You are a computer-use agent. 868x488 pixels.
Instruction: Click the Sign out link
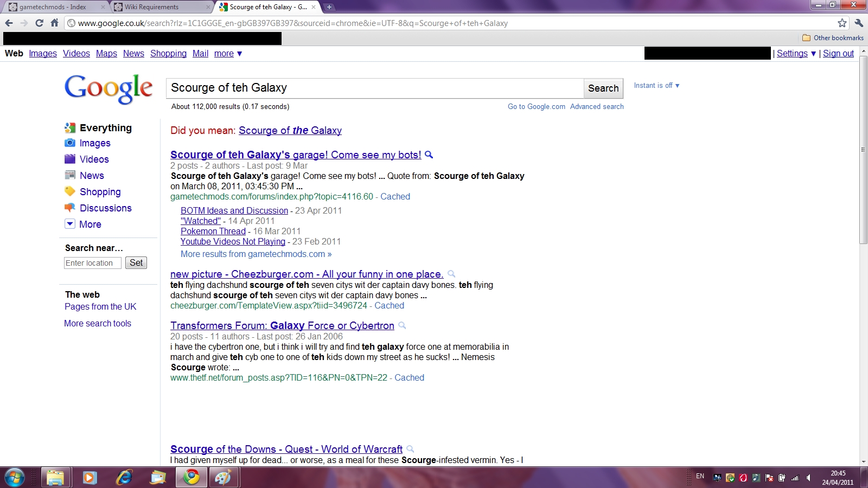[x=838, y=53]
